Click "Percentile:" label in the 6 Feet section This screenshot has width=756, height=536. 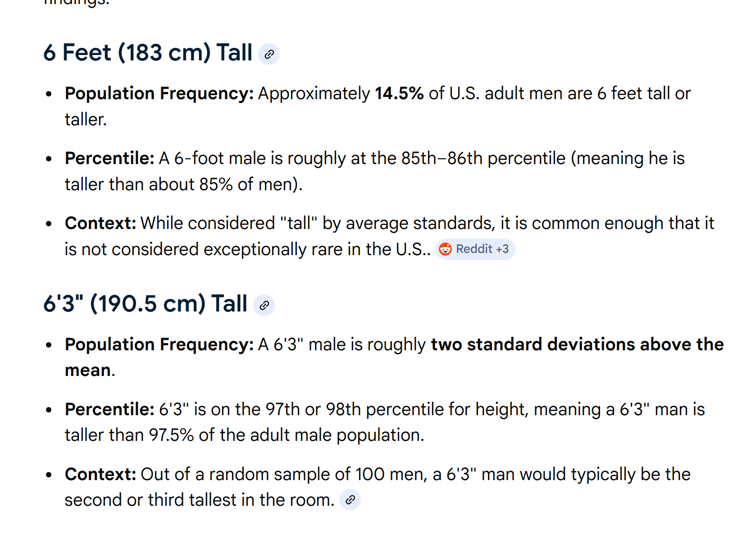point(109,158)
